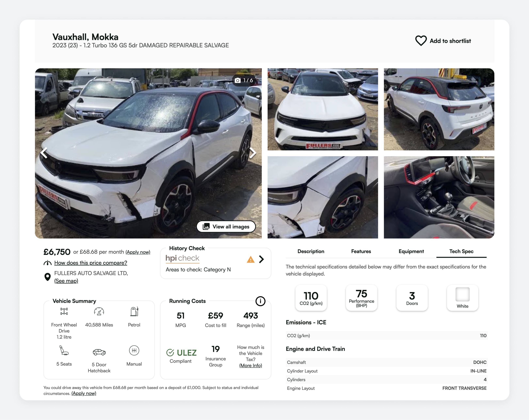Click How does this price compare link
Viewport: 529px width, 420px height.
pyautogui.click(x=91, y=263)
